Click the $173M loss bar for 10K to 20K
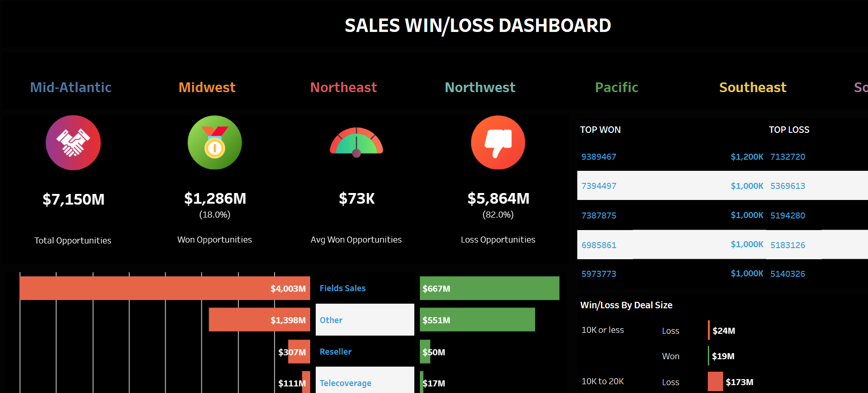Image resolution: width=868 pixels, height=393 pixels. pyautogui.click(x=715, y=382)
